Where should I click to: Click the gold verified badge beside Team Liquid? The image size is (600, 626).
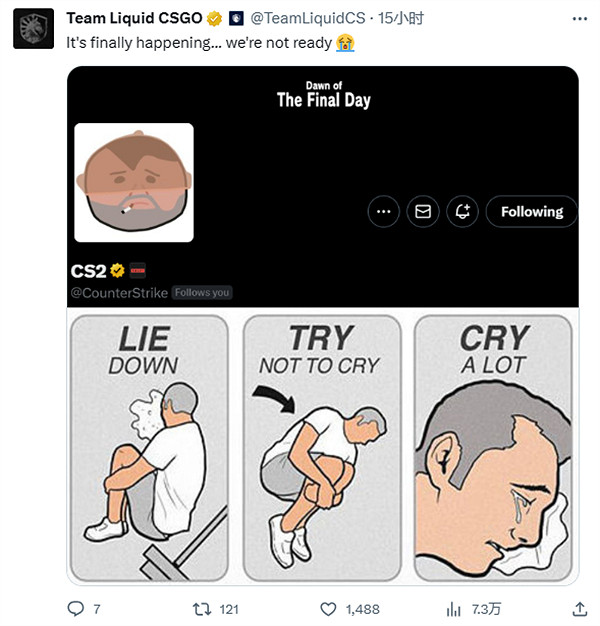214,19
